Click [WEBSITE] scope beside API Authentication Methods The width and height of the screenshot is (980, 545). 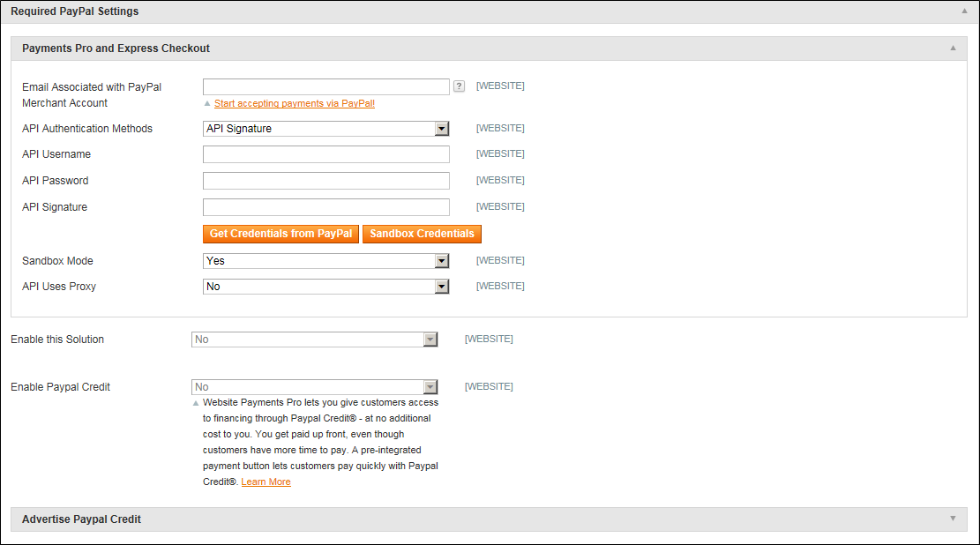coord(500,128)
